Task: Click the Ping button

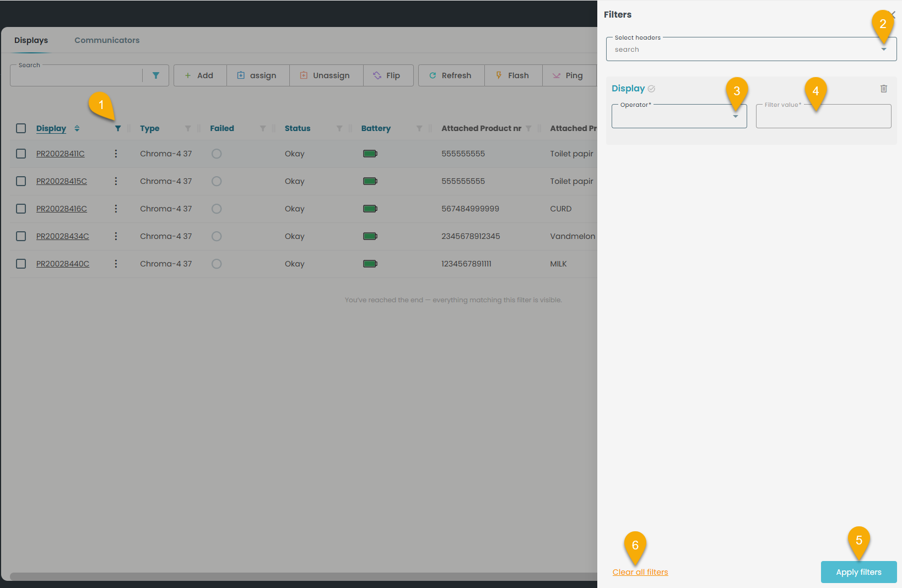Action: [569, 75]
